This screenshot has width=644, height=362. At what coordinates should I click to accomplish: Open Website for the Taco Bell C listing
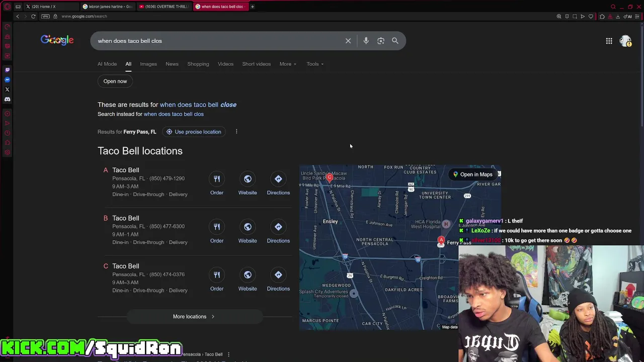pos(248,280)
